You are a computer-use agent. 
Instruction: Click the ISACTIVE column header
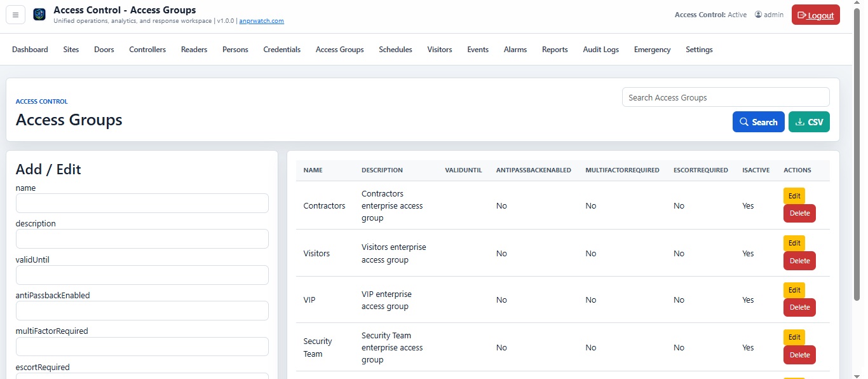tap(756, 170)
